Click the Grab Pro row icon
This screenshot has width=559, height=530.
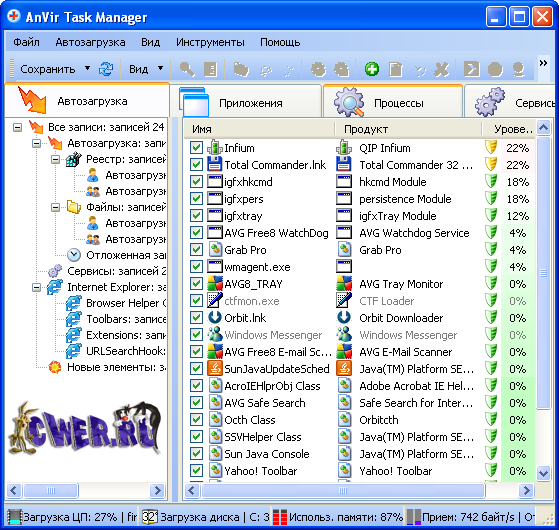(215, 249)
